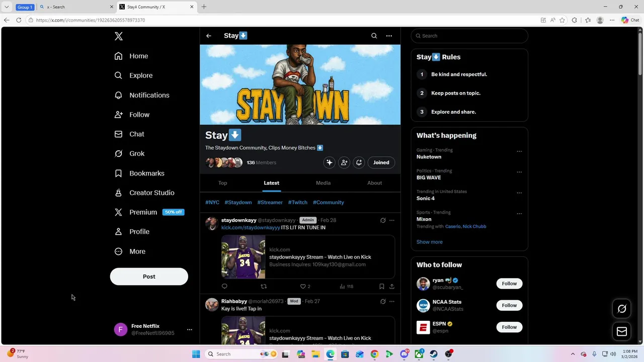Image resolution: width=644 pixels, height=362 pixels.
Task: Open the 136 Members list
Action: (x=261, y=162)
